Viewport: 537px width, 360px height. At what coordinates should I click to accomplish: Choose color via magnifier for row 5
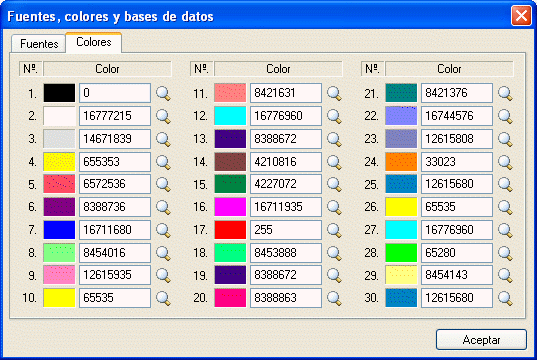click(x=163, y=184)
